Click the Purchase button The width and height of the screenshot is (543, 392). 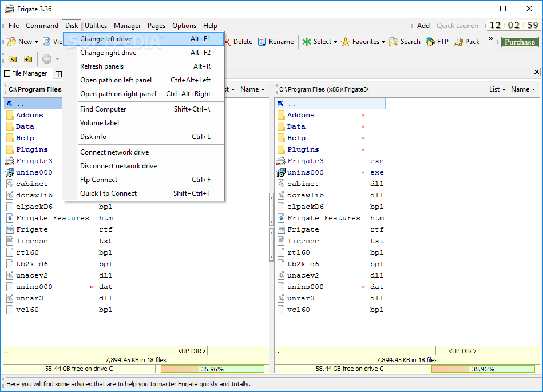(520, 42)
